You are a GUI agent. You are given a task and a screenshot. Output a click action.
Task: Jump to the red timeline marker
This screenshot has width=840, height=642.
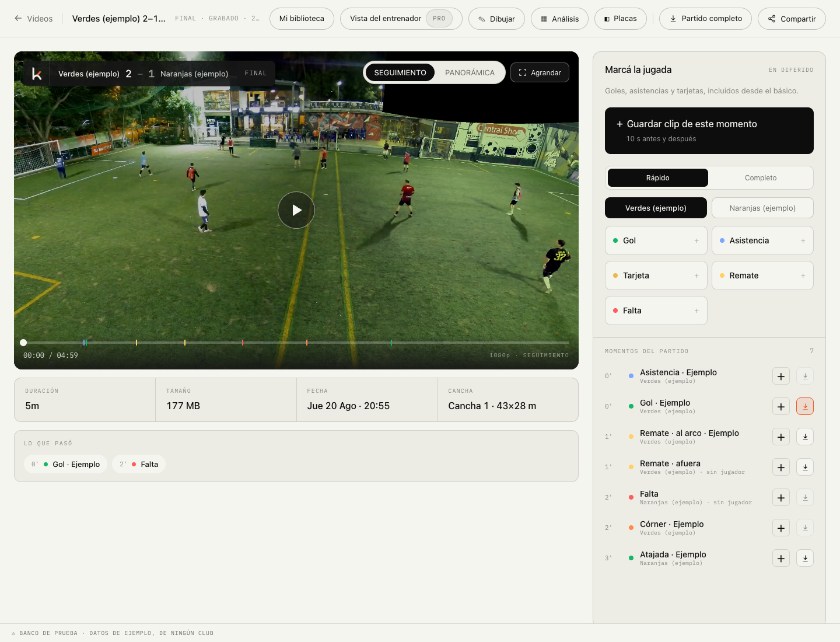point(243,343)
